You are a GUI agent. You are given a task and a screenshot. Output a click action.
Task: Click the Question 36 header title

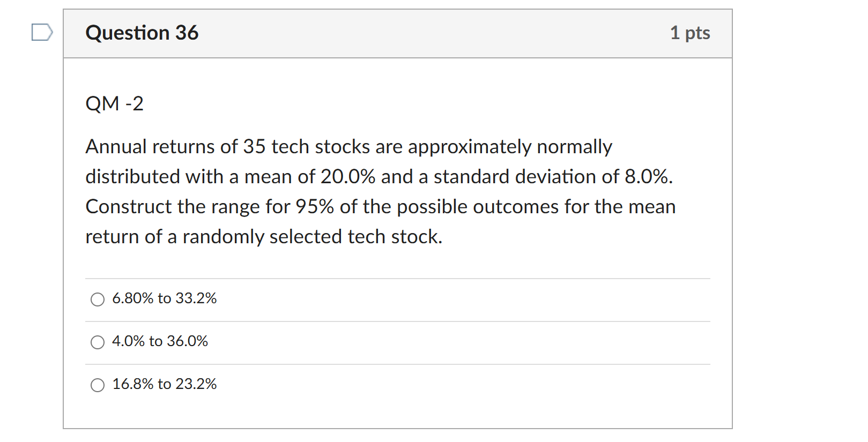point(142,33)
